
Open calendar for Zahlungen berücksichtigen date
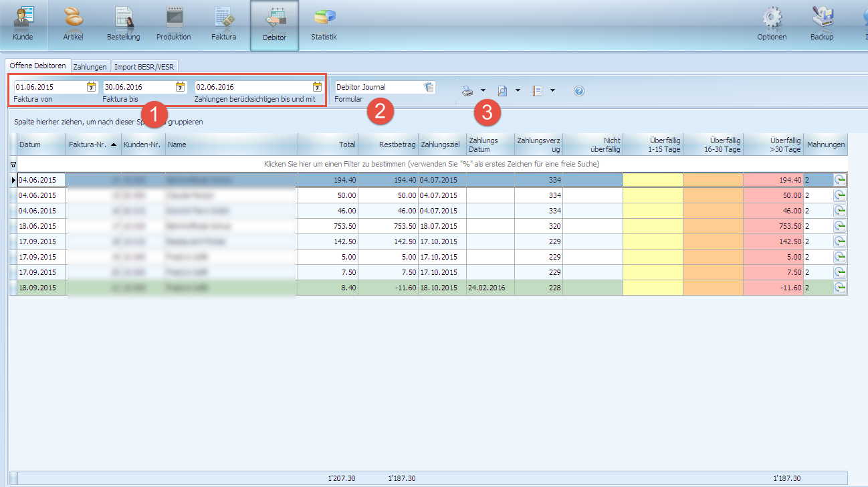coord(317,87)
